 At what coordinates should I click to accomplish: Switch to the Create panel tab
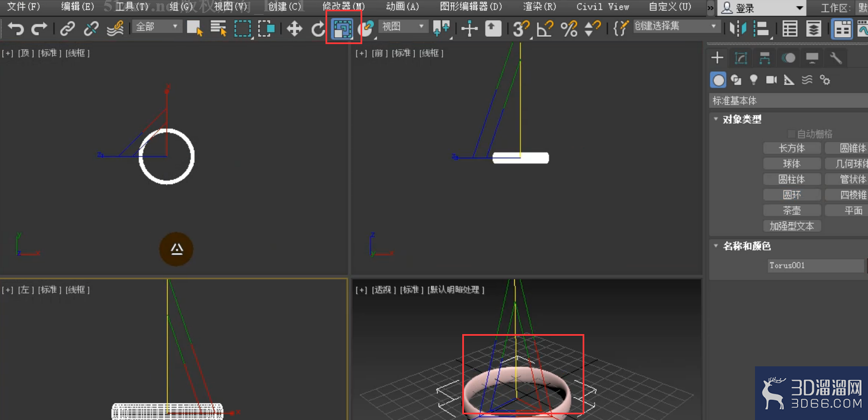(x=717, y=58)
